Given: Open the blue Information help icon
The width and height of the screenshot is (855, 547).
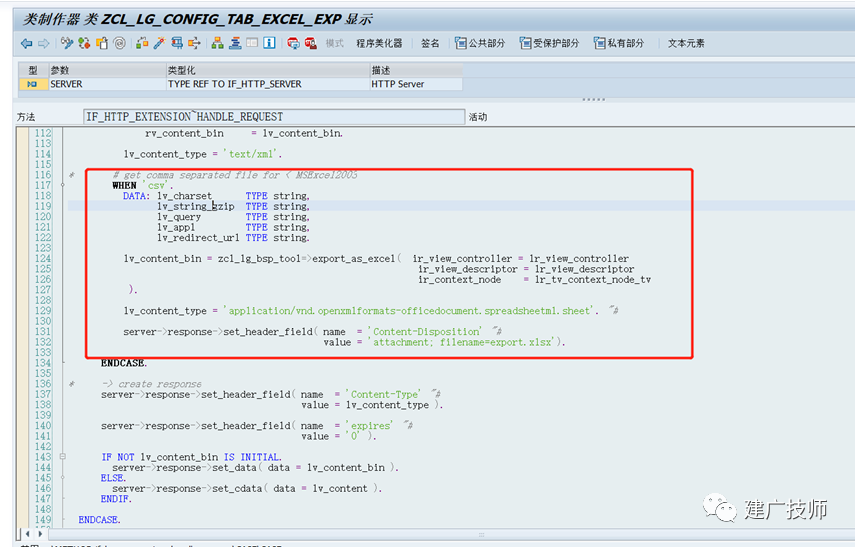Looking at the screenshot, I should coord(269,43).
